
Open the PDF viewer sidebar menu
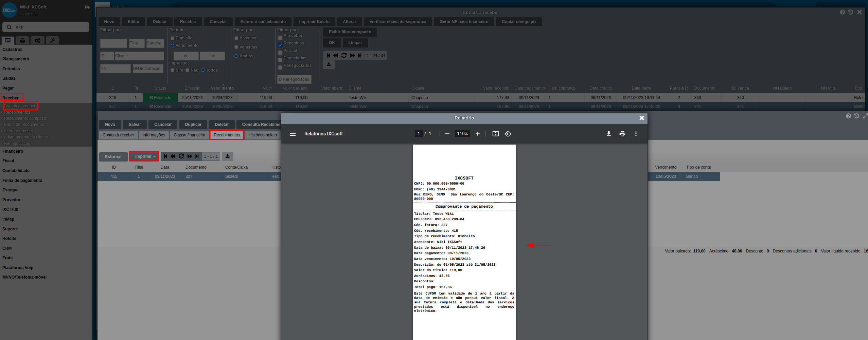point(293,134)
